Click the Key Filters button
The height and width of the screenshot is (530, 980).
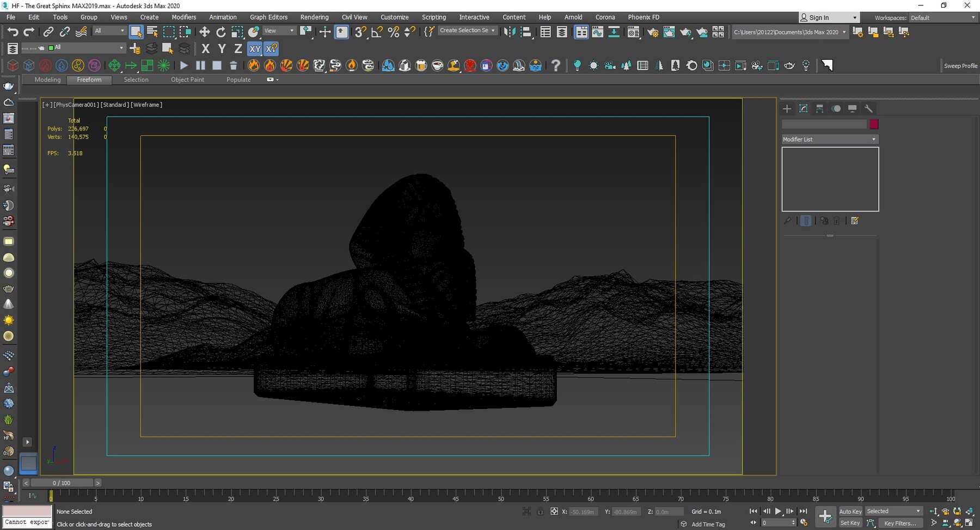pyautogui.click(x=900, y=523)
